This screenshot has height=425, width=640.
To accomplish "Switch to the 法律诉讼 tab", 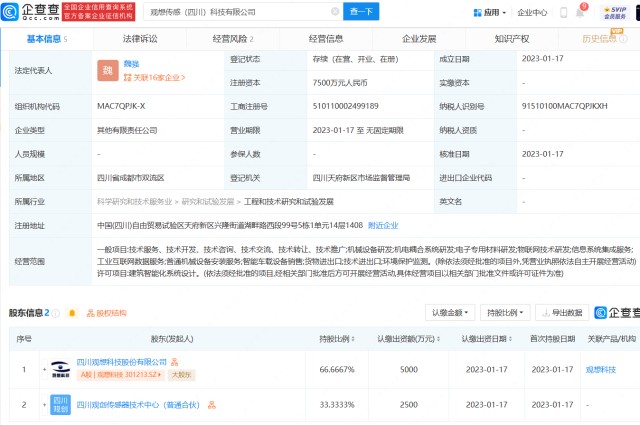I will pos(140,39).
